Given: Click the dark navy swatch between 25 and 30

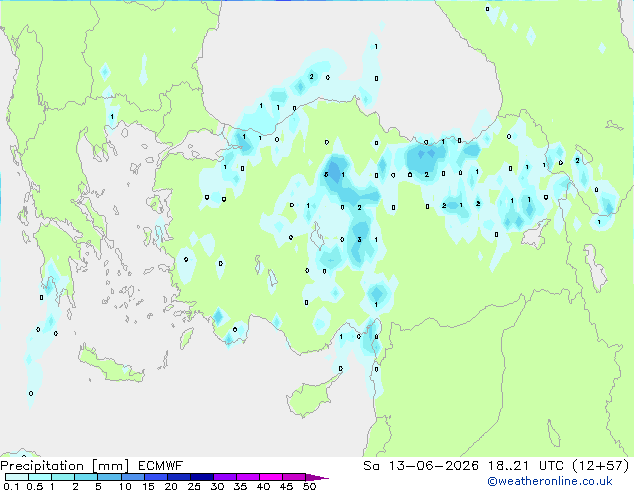Looking at the screenshot, I should [201, 477].
